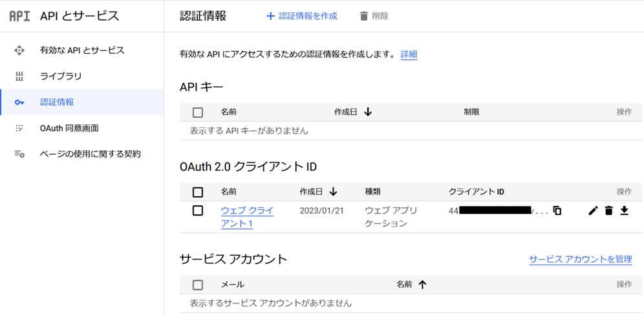Sort service accounts by 名前 arrow
Image resolution: width=644 pixels, height=314 pixels.
pyautogui.click(x=422, y=284)
